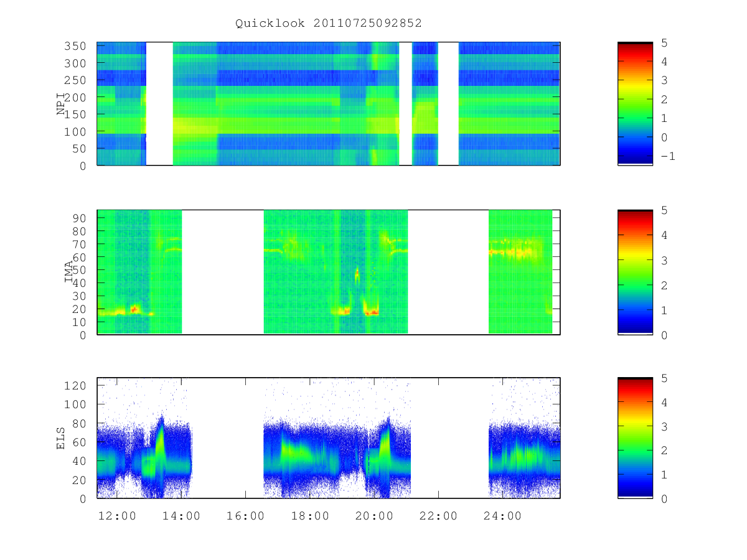This screenshot has height=560, width=747.
Task: Click the 18:00 time axis label
Action: (310, 516)
